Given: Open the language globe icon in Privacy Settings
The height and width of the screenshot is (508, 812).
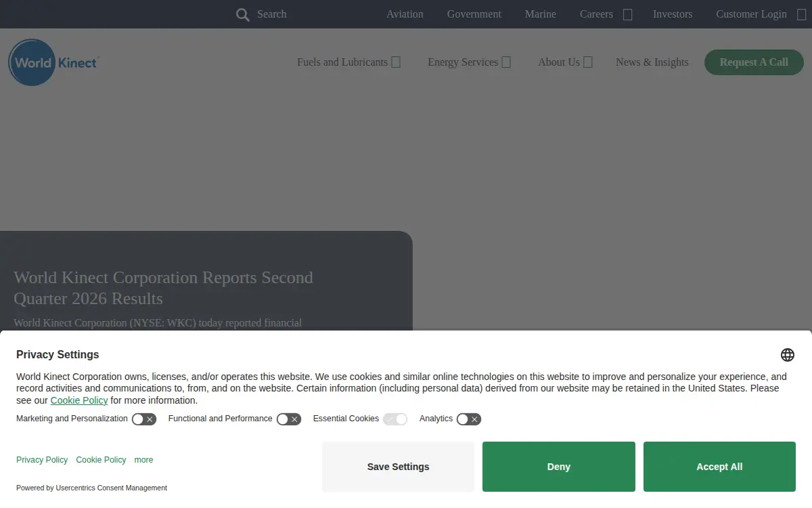Looking at the screenshot, I should point(788,355).
